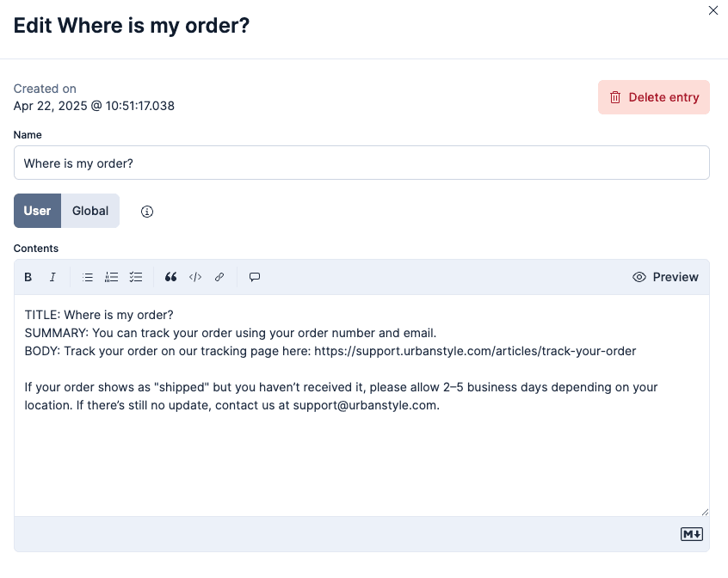The image size is (728, 578).
Task: Insert a task checklist
Action: pos(136,277)
